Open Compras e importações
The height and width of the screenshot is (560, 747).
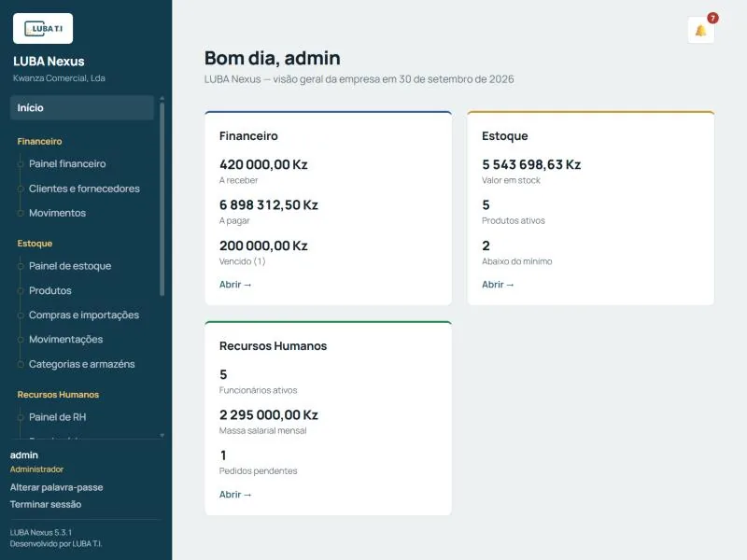tap(84, 315)
